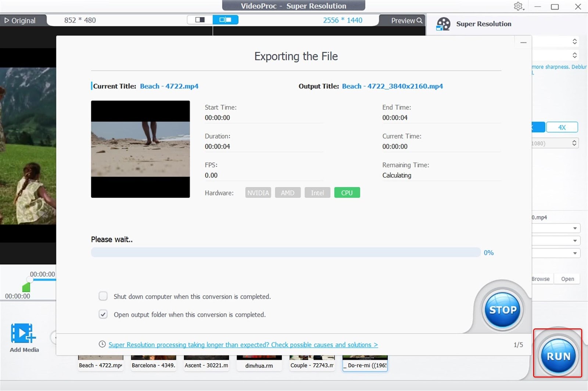The height and width of the screenshot is (391, 588).
Task: Switch to side-by-side comparison view icon
Action: pos(225,19)
